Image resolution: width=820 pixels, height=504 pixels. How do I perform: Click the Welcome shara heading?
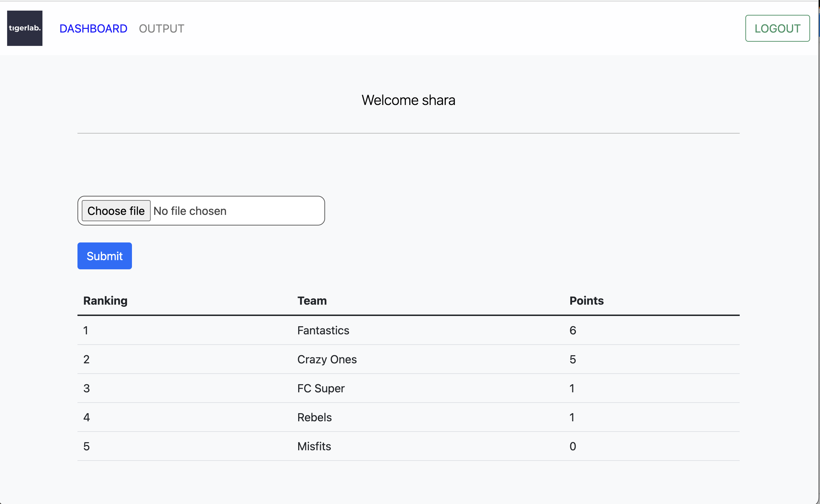point(408,100)
